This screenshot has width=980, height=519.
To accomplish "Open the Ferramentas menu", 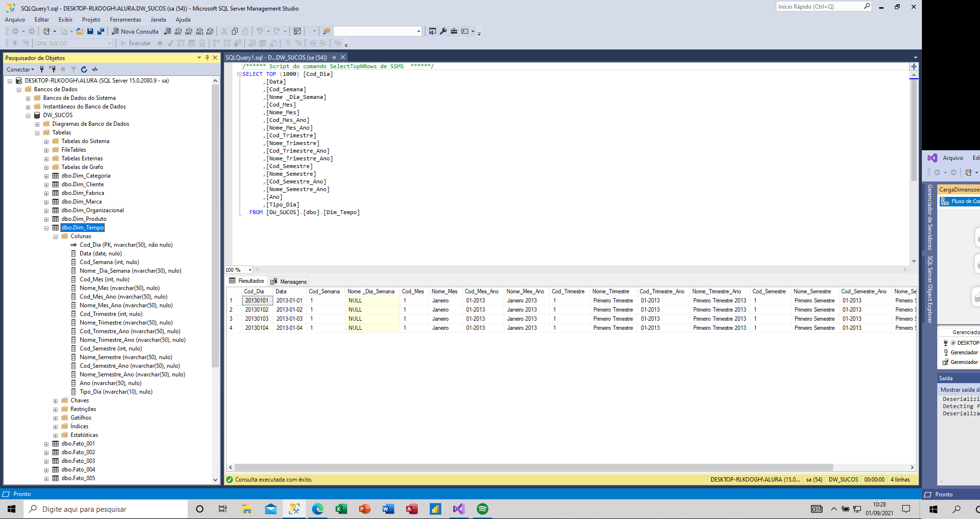I will [125, 20].
